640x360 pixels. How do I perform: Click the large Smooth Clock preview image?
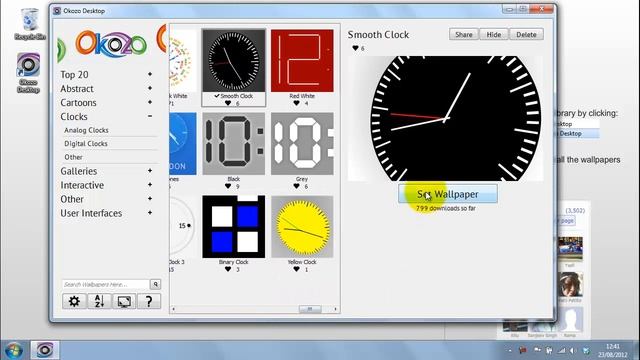point(445,118)
